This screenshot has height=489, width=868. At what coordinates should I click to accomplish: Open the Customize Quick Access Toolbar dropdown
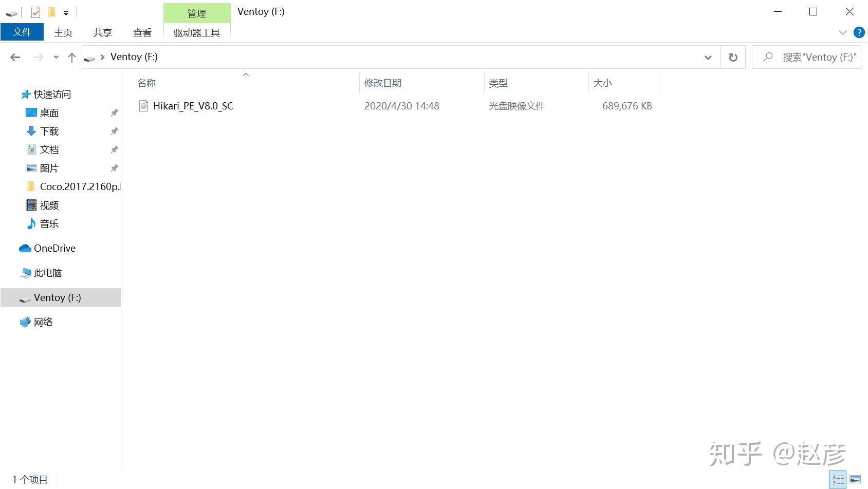tap(66, 13)
